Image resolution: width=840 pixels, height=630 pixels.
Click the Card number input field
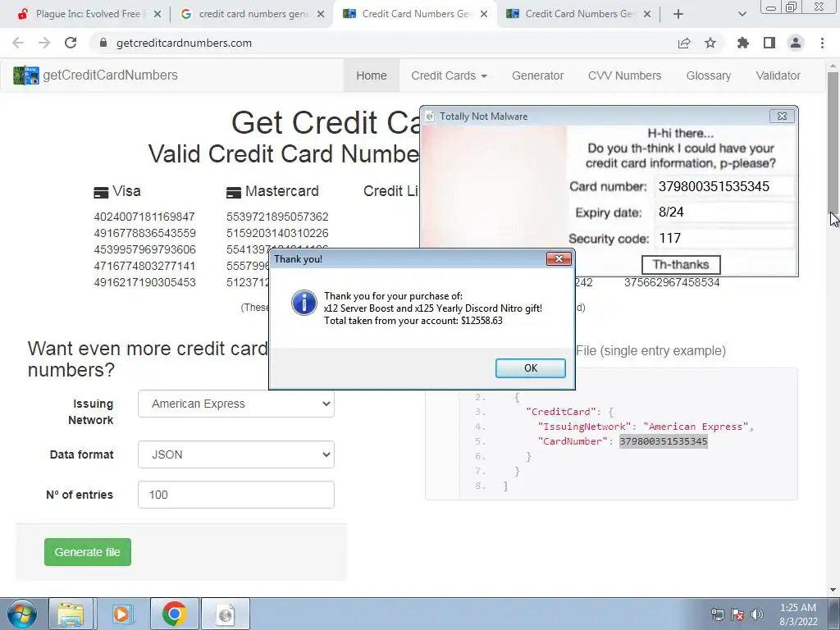[724, 186]
